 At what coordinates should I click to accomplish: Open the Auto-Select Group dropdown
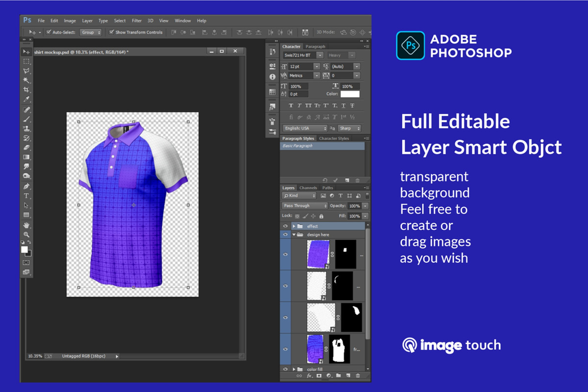(x=91, y=32)
